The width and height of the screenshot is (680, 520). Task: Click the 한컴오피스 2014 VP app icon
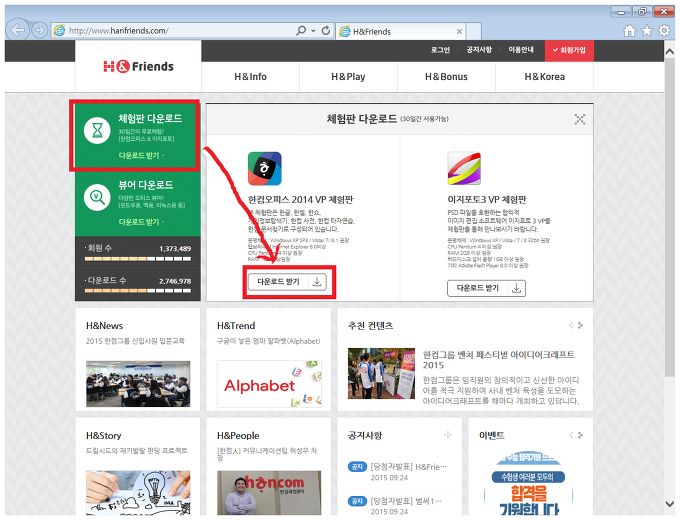pyautogui.click(x=265, y=169)
